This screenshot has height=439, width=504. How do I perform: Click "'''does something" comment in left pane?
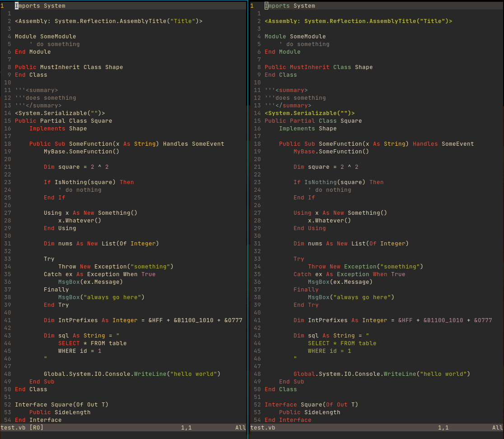tap(46, 98)
